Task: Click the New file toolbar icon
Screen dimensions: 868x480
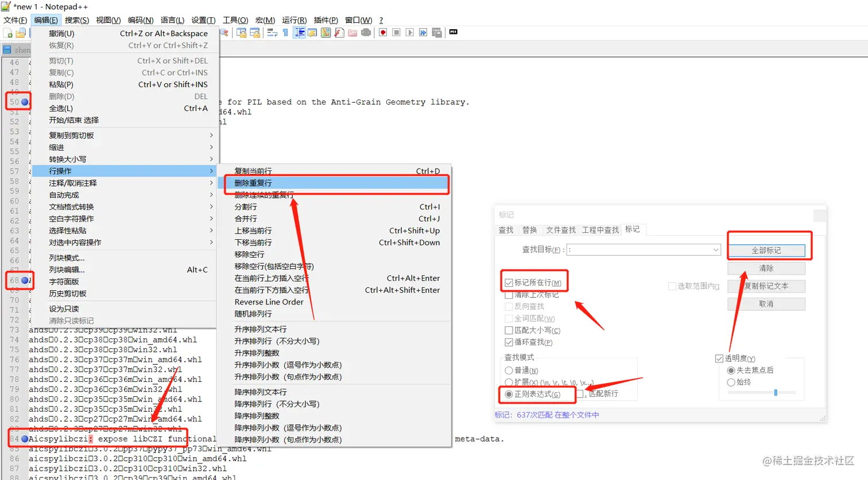Action: [x=9, y=33]
